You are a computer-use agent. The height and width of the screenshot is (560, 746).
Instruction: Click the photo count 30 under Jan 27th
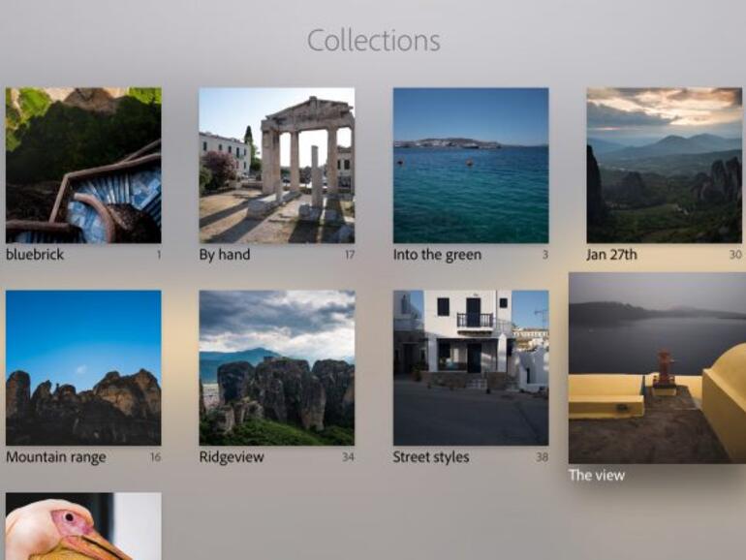coord(735,255)
